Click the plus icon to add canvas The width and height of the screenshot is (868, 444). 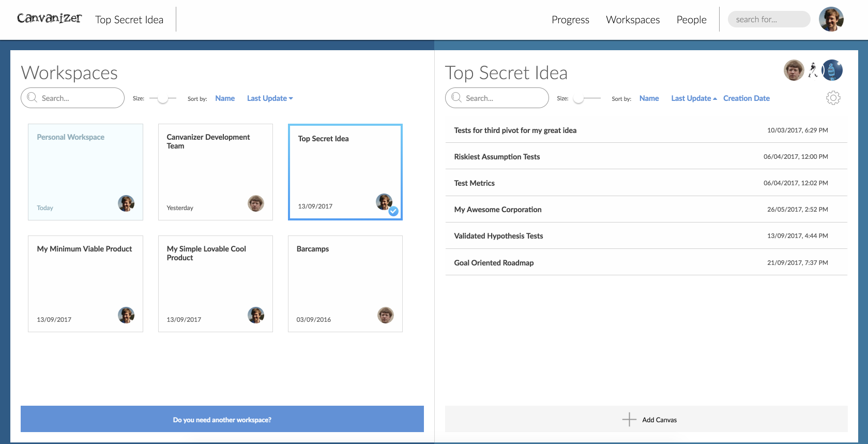[629, 419]
